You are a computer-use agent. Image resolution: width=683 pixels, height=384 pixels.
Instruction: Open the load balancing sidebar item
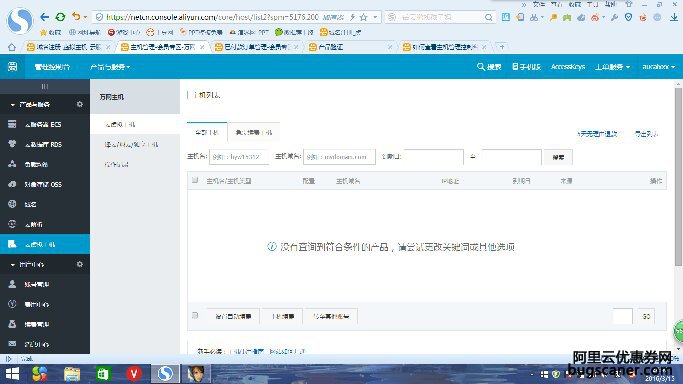(x=45, y=164)
